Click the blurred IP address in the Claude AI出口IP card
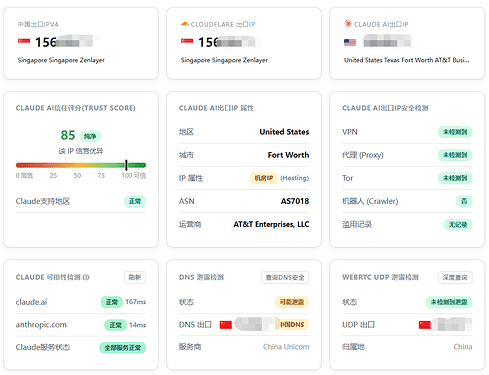 [387, 42]
